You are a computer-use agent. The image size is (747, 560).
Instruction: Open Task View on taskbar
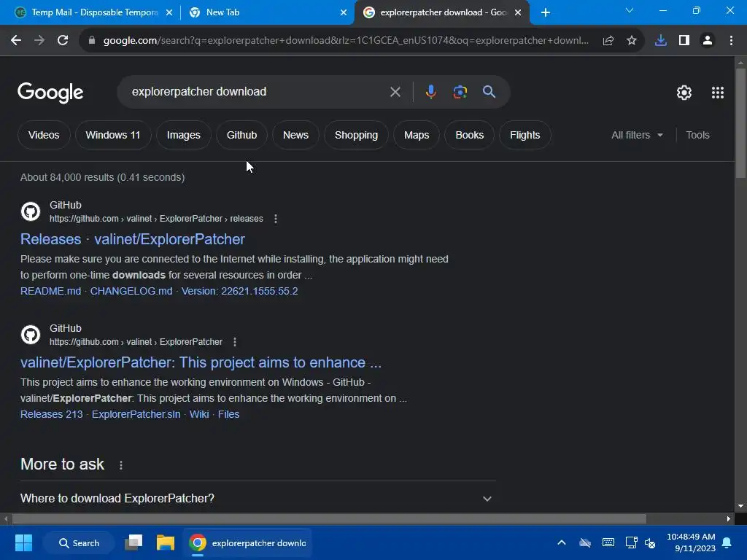(x=134, y=542)
